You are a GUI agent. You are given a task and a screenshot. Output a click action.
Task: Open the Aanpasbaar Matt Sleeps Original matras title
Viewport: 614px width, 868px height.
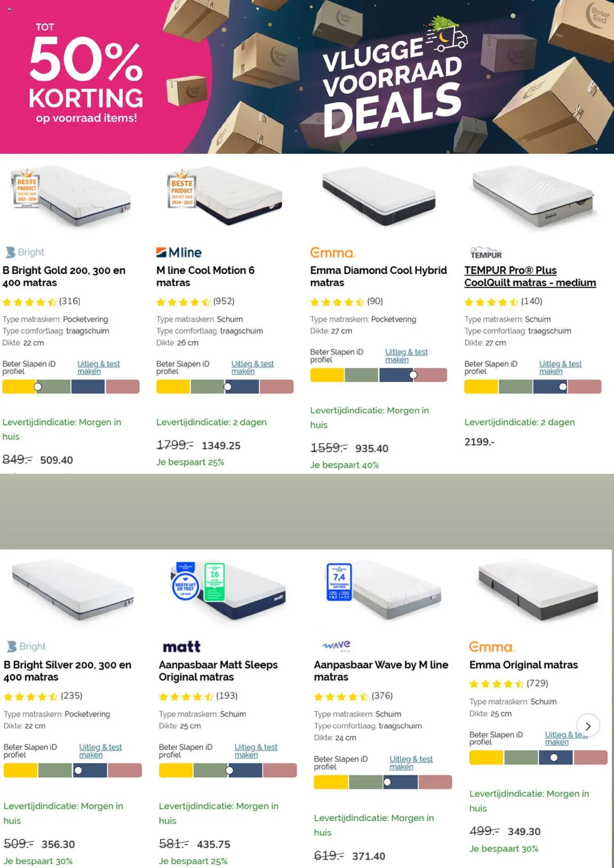218,671
